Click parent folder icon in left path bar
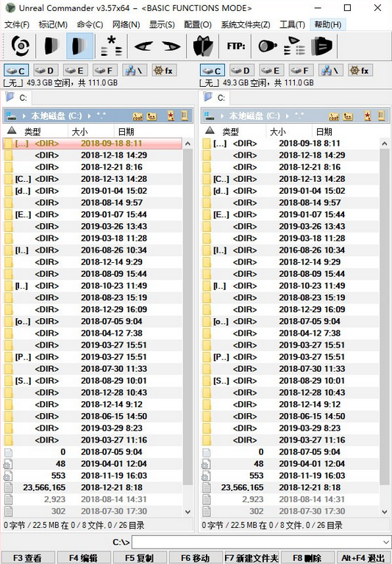Image resolution: width=392 pixels, height=564 pixels. 152,116
